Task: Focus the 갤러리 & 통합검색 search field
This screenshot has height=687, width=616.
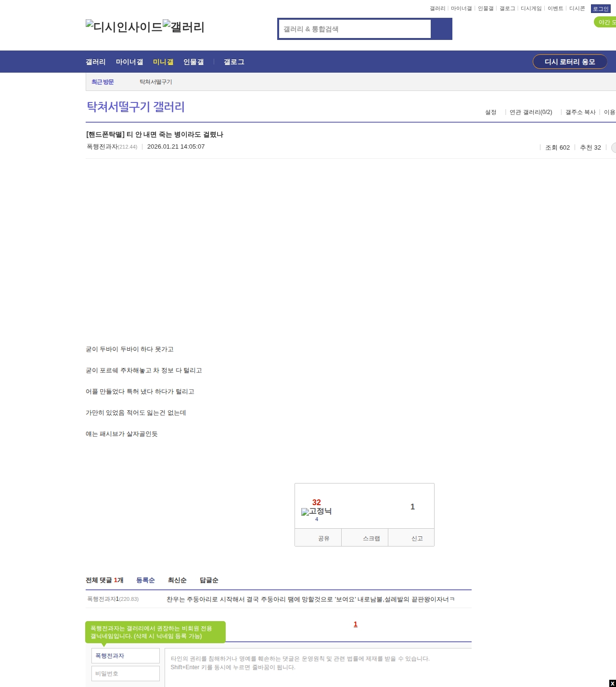Action: tap(355, 29)
